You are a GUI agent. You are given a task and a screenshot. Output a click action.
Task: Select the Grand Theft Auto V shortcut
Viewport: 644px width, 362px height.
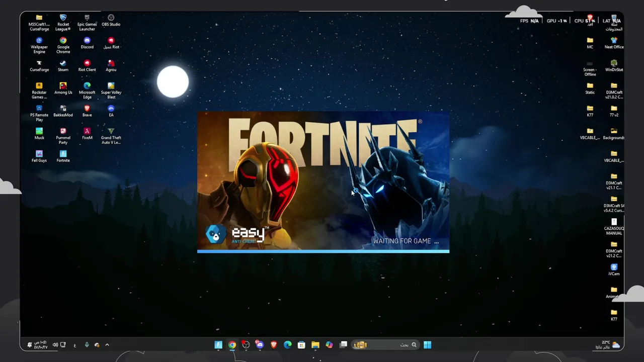111,136
